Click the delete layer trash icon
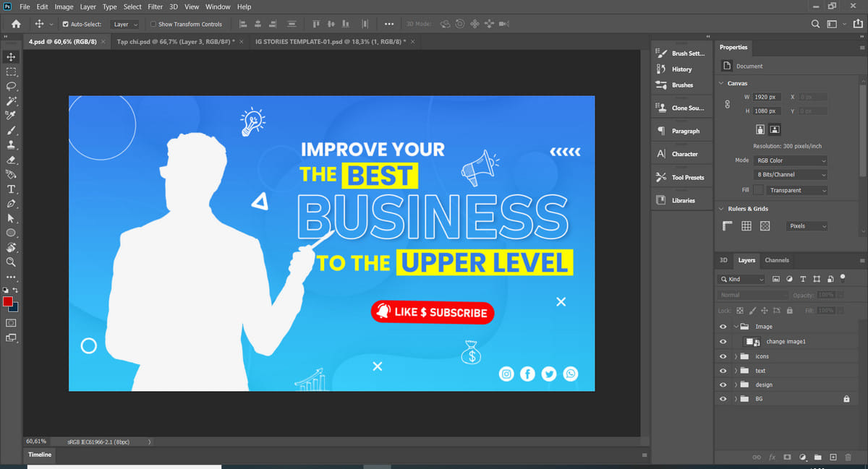 pyautogui.click(x=848, y=457)
